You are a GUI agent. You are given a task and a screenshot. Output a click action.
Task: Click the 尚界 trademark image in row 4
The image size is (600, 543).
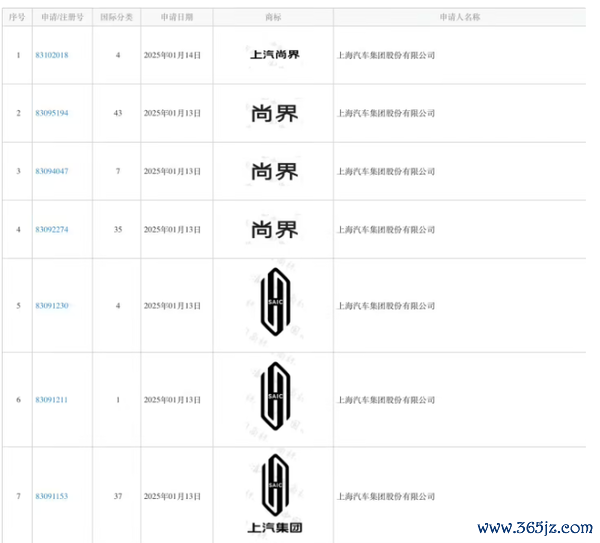[274, 230]
